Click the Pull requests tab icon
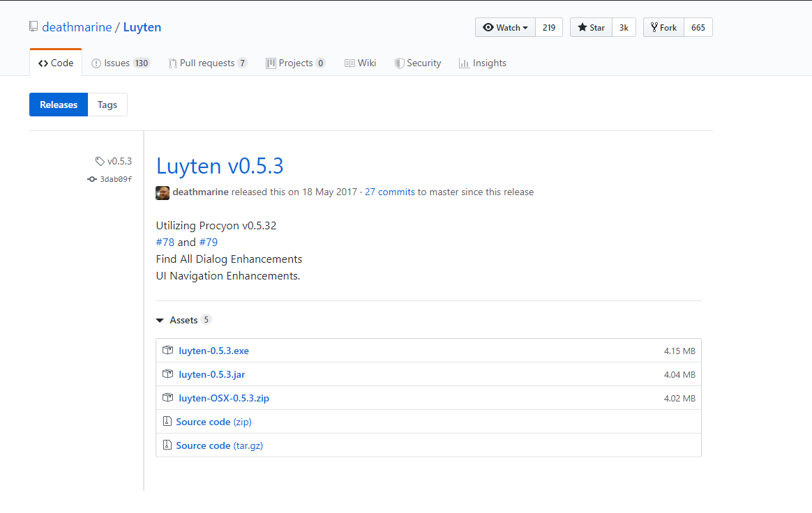Screen dimensions: 812x513 173,63
